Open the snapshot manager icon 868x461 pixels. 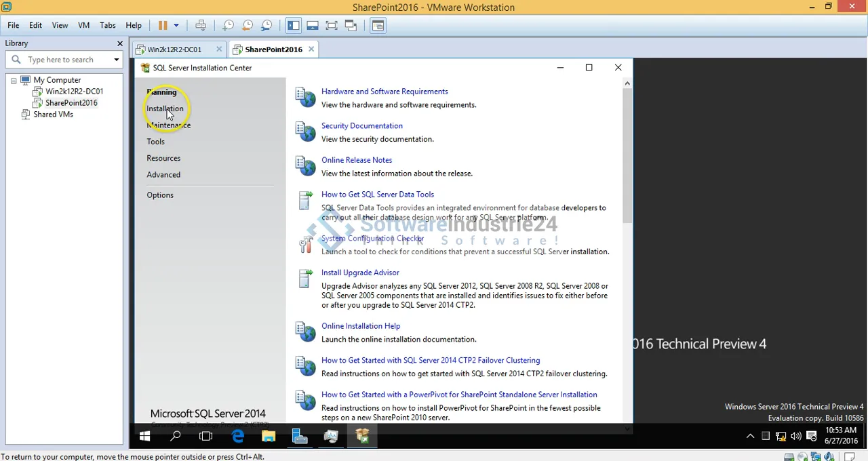(267, 26)
